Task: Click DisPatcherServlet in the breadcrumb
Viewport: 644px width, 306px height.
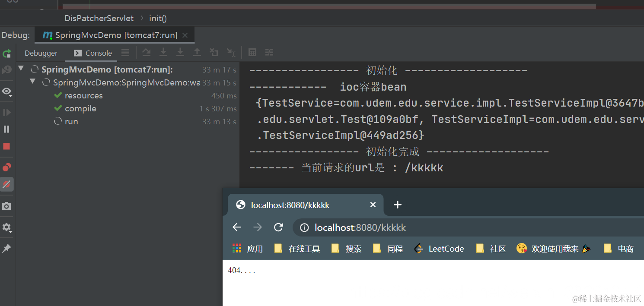Action: click(99, 18)
